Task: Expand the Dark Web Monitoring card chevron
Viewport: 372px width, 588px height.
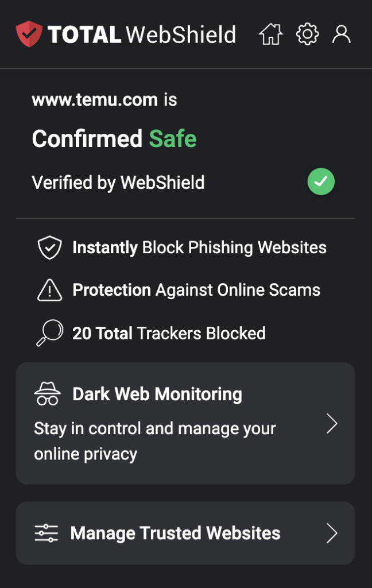Action: pyautogui.click(x=332, y=424)
